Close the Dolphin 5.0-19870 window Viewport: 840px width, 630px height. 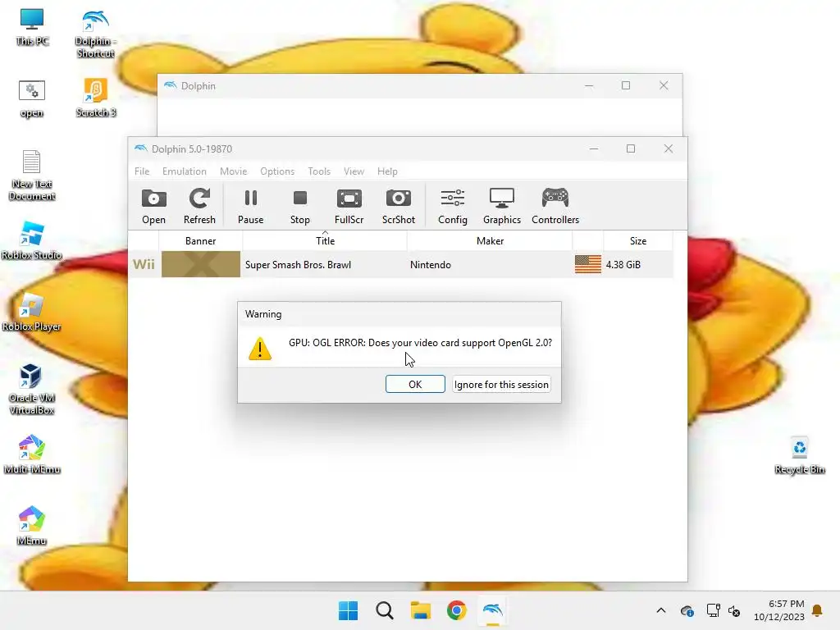668,149
